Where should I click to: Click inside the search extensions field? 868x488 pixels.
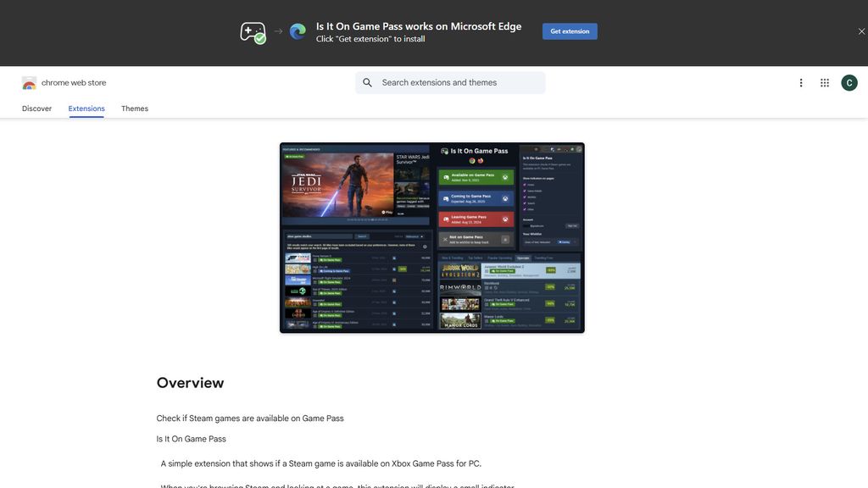click(x=449, y=81)
